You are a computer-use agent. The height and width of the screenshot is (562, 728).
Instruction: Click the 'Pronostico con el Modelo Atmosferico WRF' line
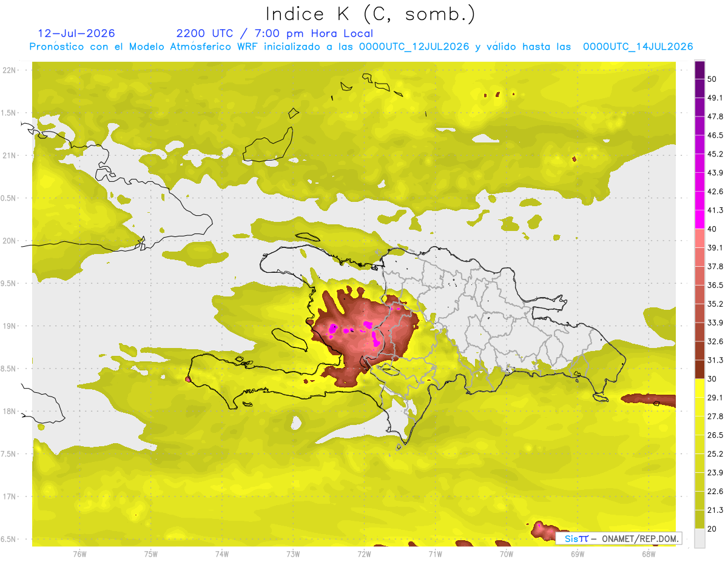pos(361,47)
